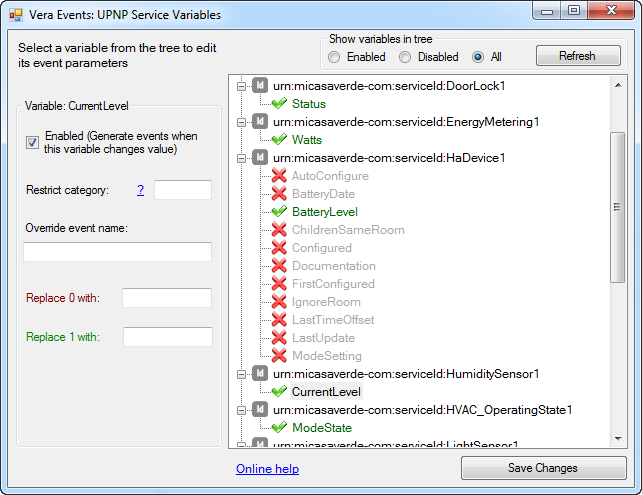Screen dimensions: 642x495
Task: Maximize the Vera Events window
Action: pyautogui.click(x=574, y=10)
